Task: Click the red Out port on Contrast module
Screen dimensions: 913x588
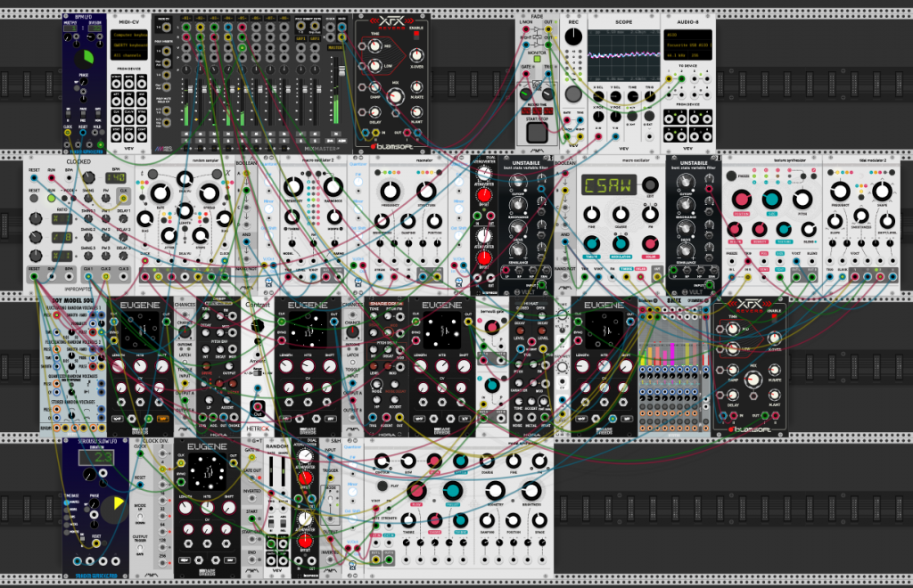Action: [x=258, y=406]
